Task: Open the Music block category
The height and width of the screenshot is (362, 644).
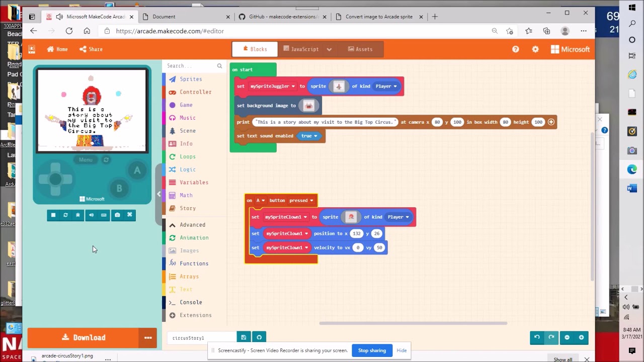Action: (x=187, y=118)
